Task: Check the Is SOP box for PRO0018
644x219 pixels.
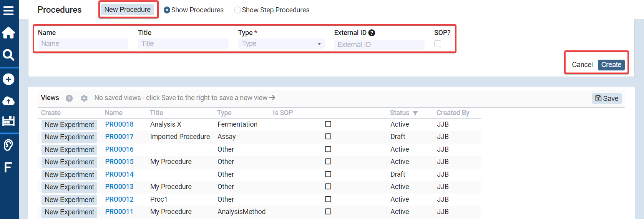Action: pyautogui.click(x=328, y=124)
